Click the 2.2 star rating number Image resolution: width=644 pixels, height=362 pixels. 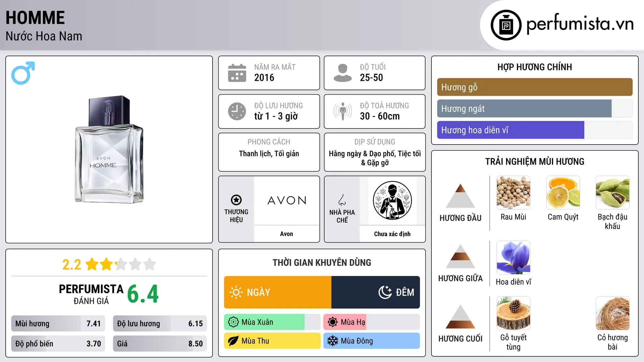pyautogui.click(x=72, y=265)
